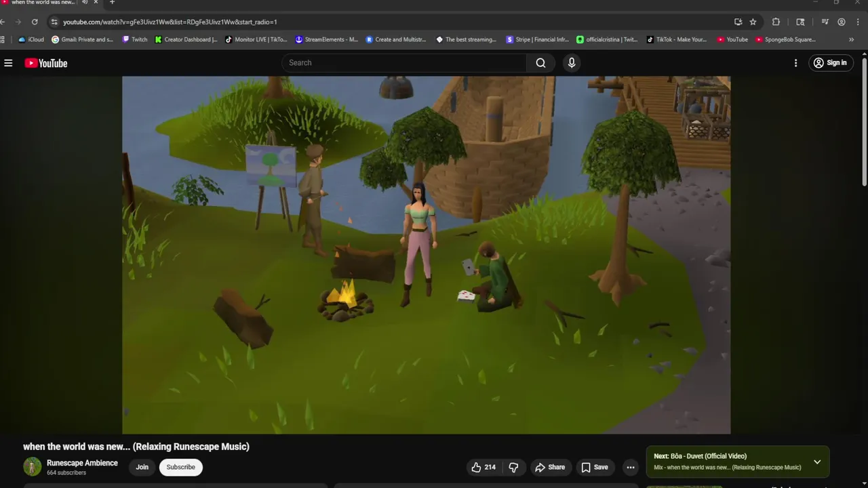Viewport: 868px width, 488px height.
Task: Open the YouTube hamburger guide menu
Action: tap(8, 63)
